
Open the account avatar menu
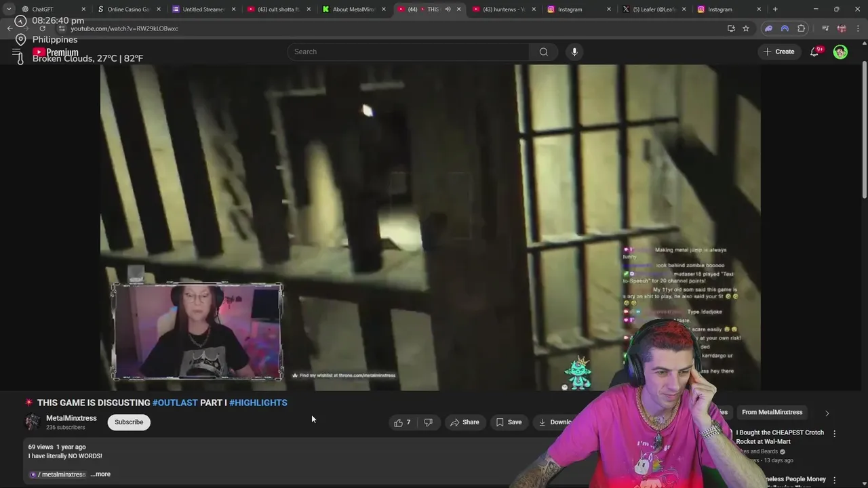click(840, 52)
